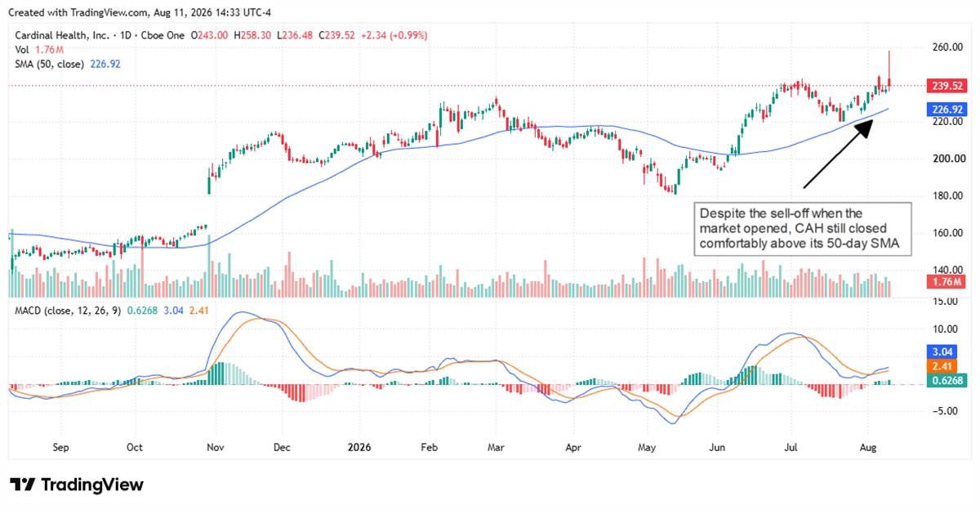Click the 220.00 price scale label
Viewport: 980px width, 510px height.
coord(947,122)
